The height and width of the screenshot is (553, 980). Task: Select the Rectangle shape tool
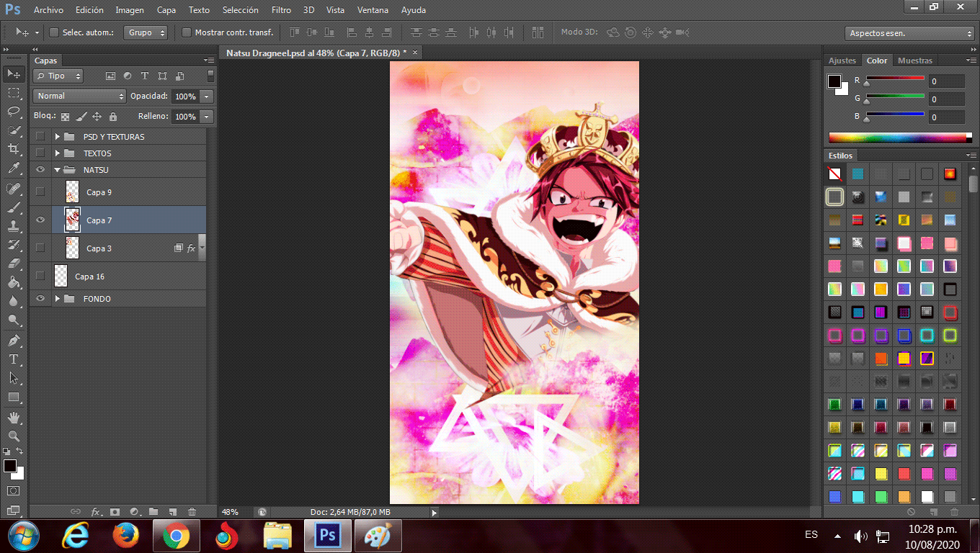tap(13, 397)
